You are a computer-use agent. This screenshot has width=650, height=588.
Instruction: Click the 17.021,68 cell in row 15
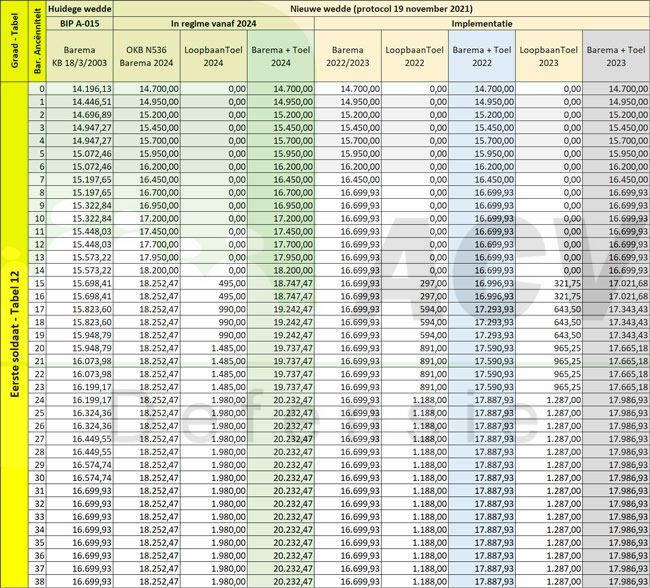616,283
